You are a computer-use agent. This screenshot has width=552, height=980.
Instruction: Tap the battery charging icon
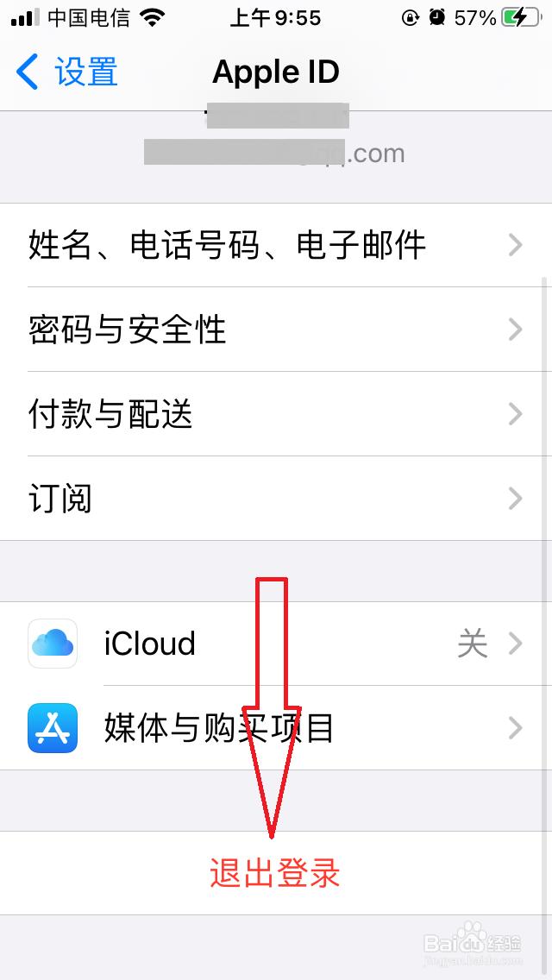click(x=522, y=18)
